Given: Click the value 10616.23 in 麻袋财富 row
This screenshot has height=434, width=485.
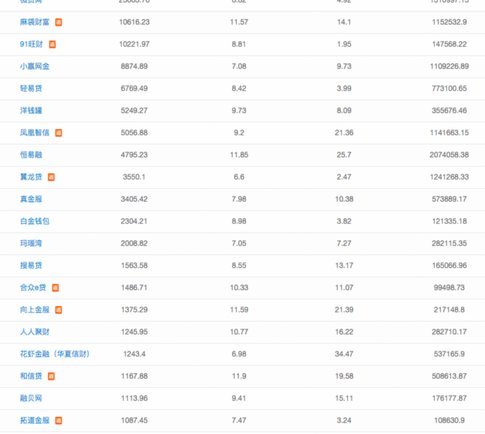Looking at the screenshot, I should [x=134, y=22].
